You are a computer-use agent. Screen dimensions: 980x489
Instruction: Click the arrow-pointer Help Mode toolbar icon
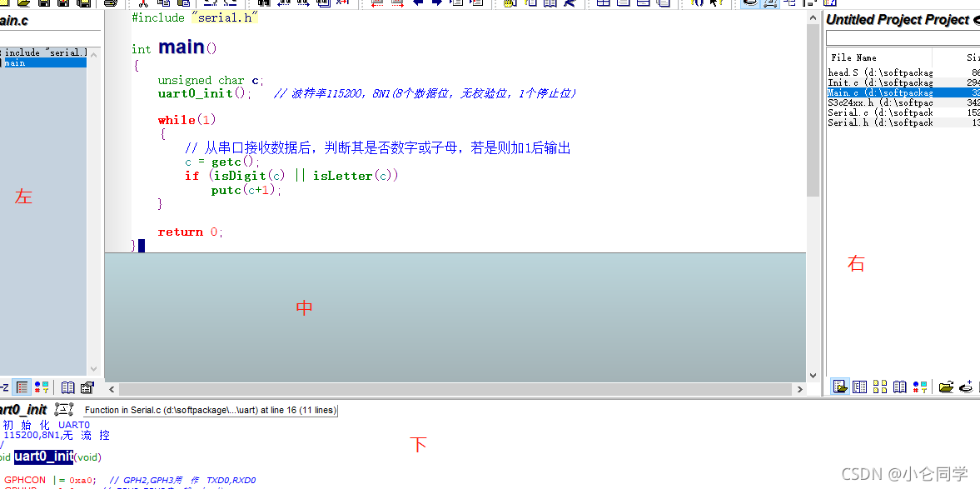717,3
